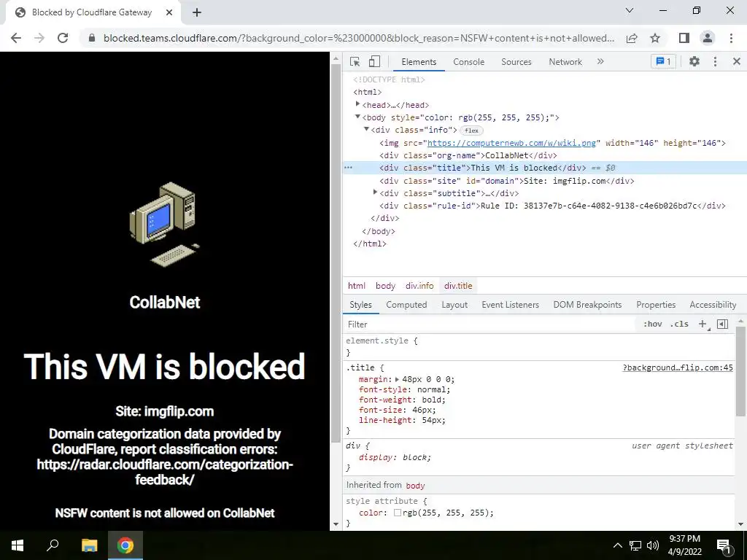Click the Windows Start button

pyautogui.click(x=18, y=545)
